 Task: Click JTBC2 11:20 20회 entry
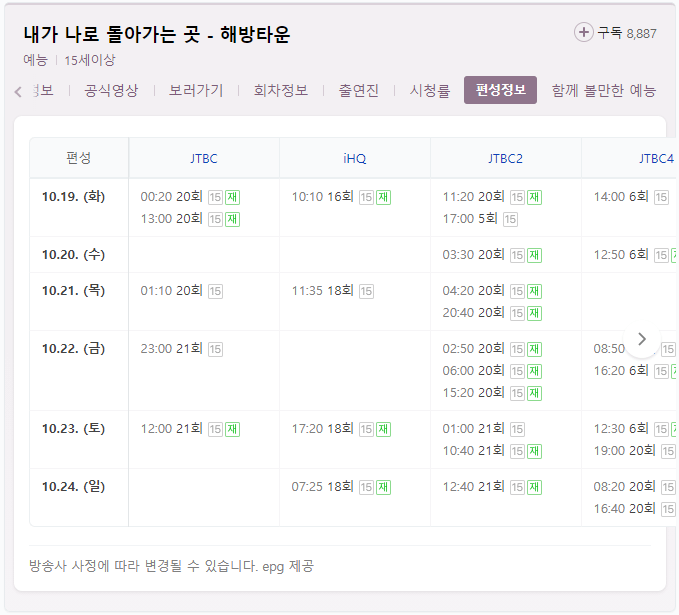[x=473, y=197]
